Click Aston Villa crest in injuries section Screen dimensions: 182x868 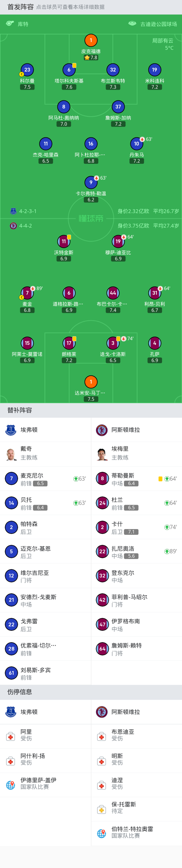coord(102,712)
